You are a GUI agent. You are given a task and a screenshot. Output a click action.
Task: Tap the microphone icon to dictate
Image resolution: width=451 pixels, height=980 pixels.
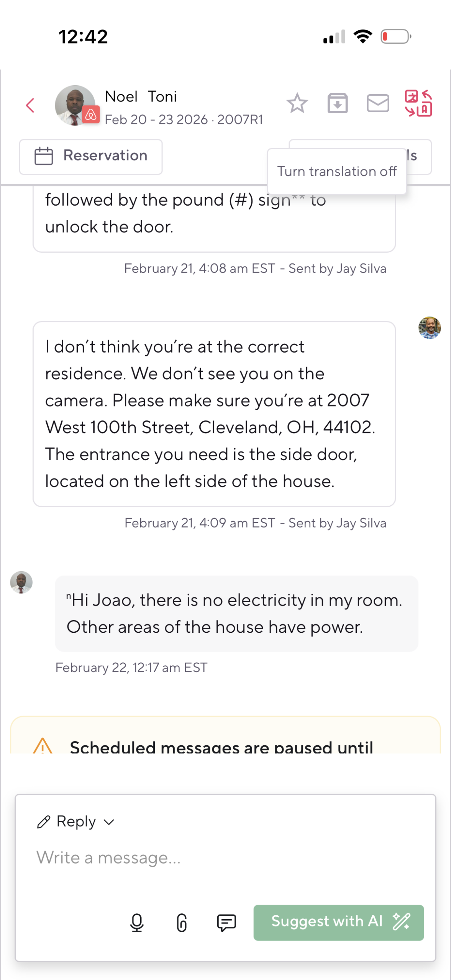point(137,923)
